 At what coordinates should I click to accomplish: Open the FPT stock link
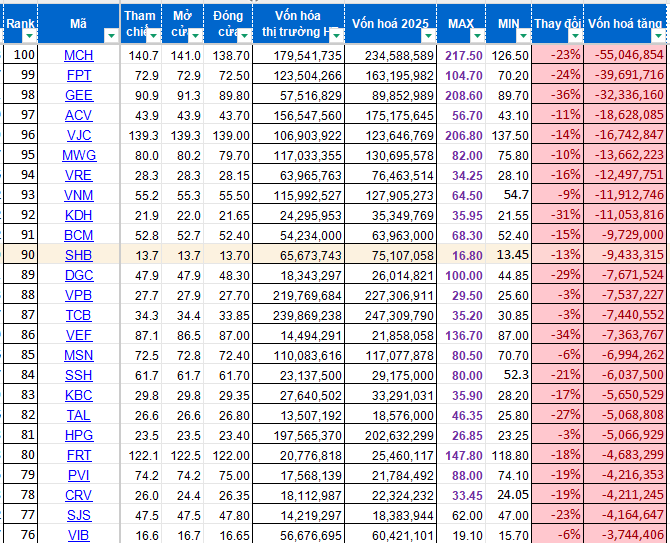[x=79, y=75]
